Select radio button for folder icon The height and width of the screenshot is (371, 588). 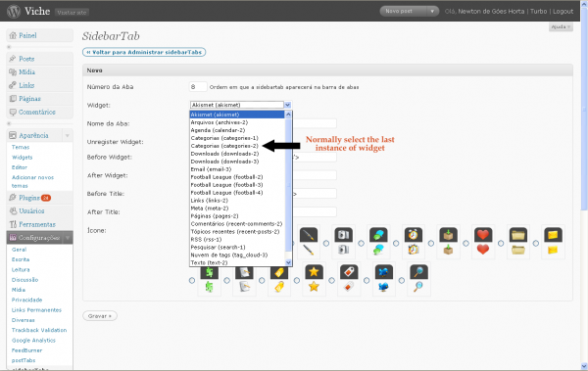tap(501, 243)
